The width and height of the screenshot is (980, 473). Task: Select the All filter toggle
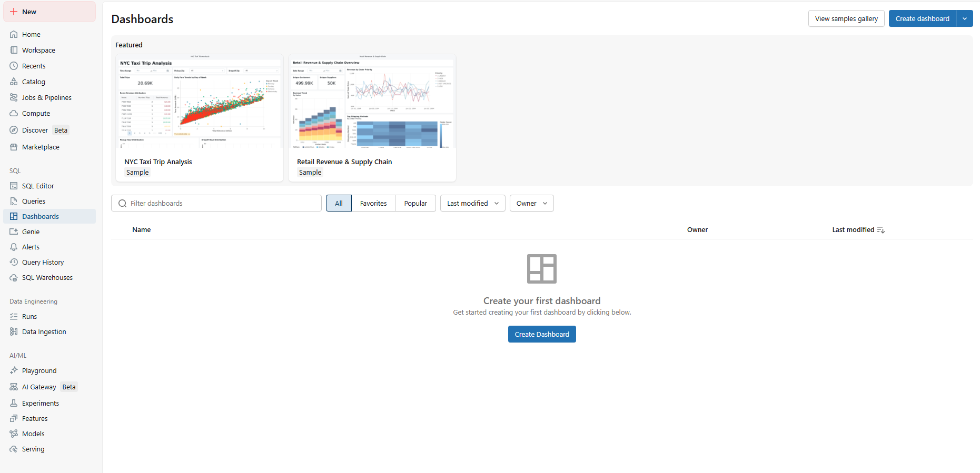pos(339,203)
